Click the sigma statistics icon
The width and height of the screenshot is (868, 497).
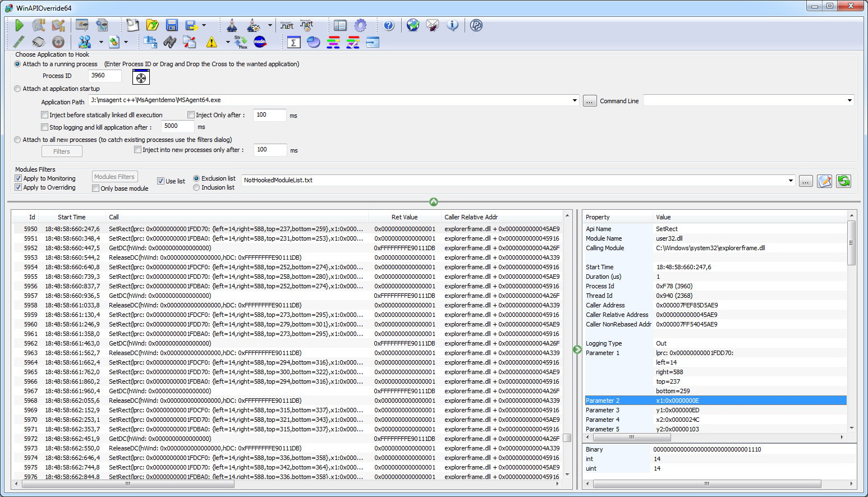coord(293,42)
